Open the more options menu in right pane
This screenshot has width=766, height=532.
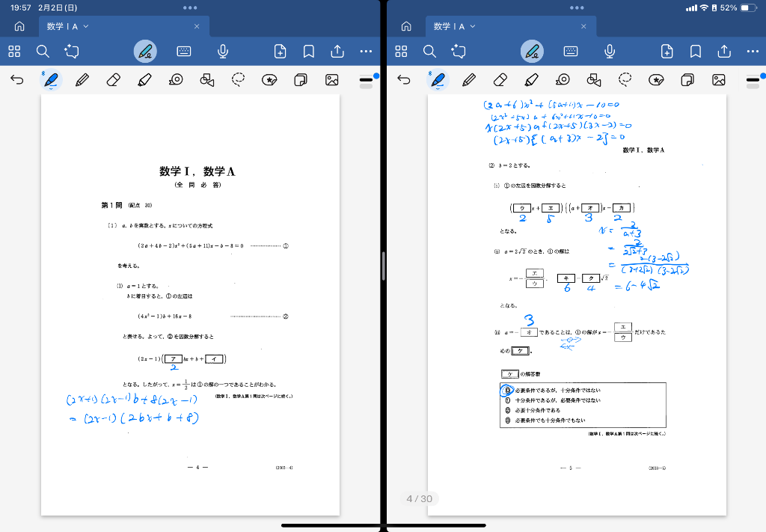(753, 52)
